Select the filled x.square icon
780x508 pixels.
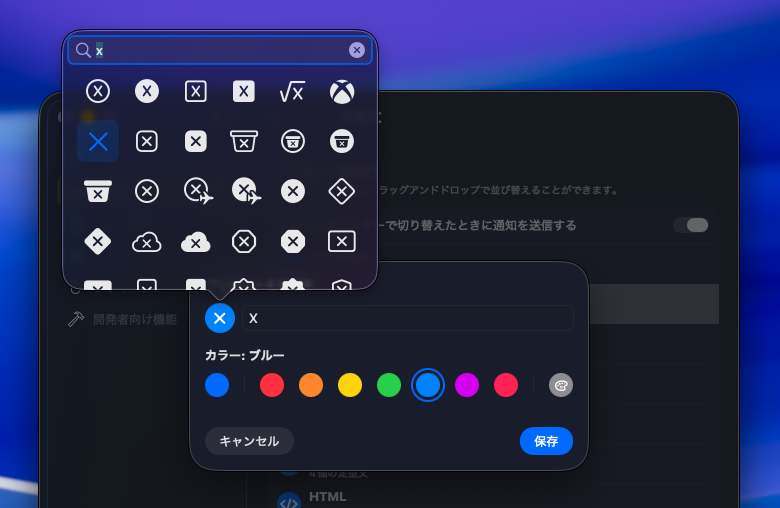pyautogui.click(x=244, y=92)
